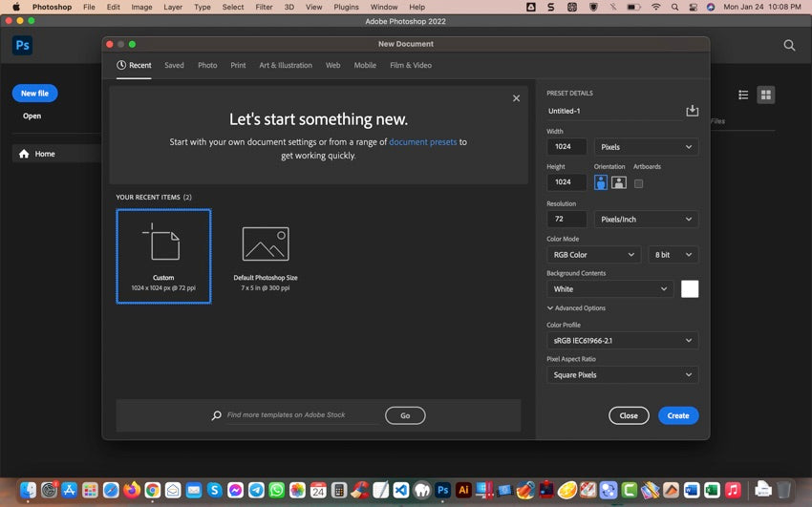Viewport: 812px width, 507px height.
Task: Open the Resolution units dropdown (Pixels/Inch)
Action: pyautogui.click(x=647, y=220)
